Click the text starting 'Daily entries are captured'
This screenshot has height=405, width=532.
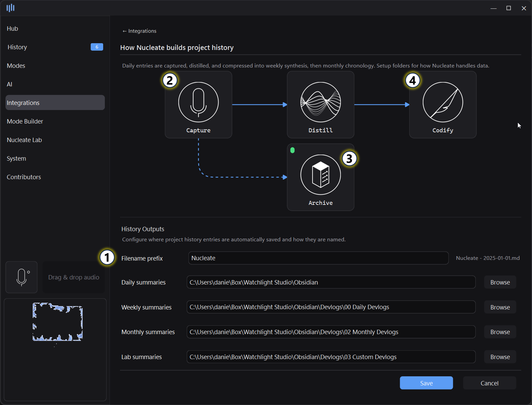[x=306, y=66]
